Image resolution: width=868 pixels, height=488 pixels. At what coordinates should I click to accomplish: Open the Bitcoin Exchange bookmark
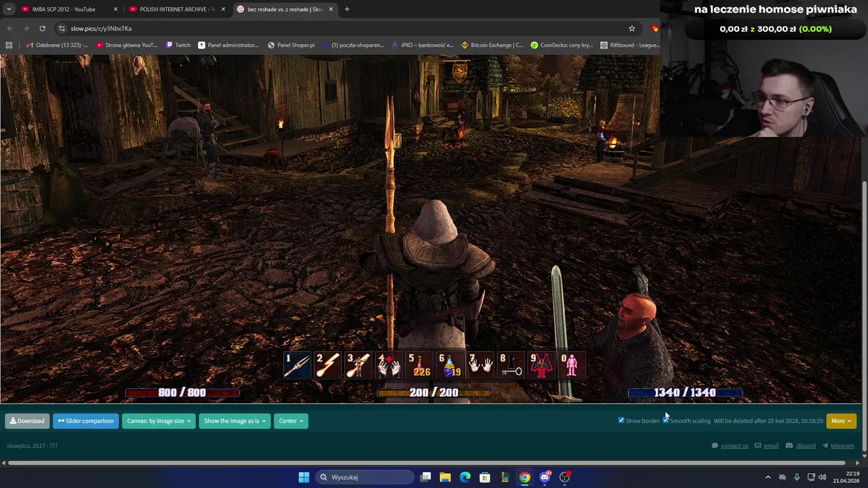(x=492, y=45)
